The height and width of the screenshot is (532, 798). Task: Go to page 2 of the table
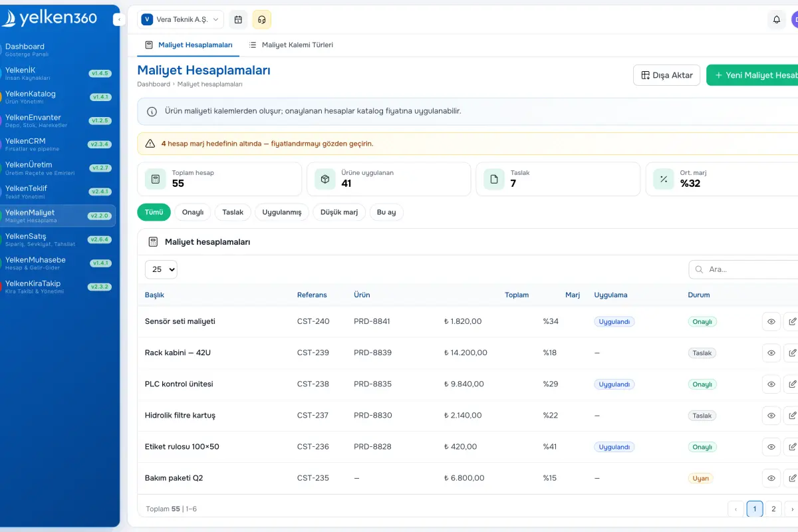pyautogui.click(x=773, y=509)
